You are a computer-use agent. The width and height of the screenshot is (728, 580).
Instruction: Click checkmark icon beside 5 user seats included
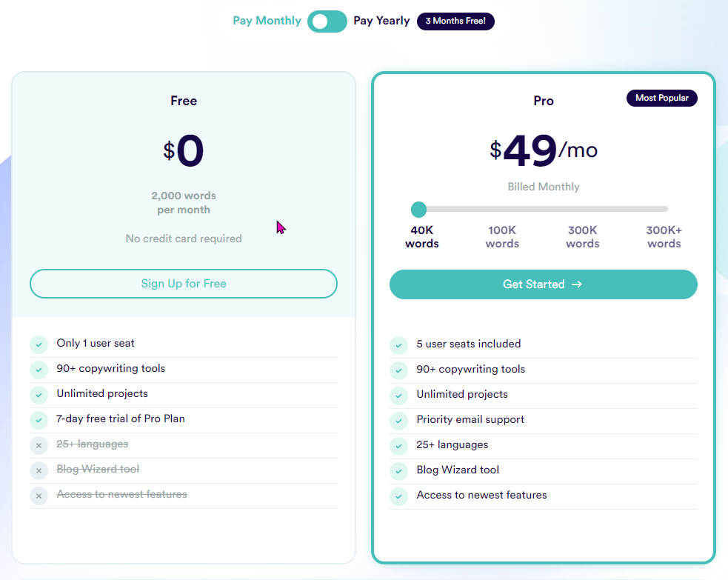(398, 345)
